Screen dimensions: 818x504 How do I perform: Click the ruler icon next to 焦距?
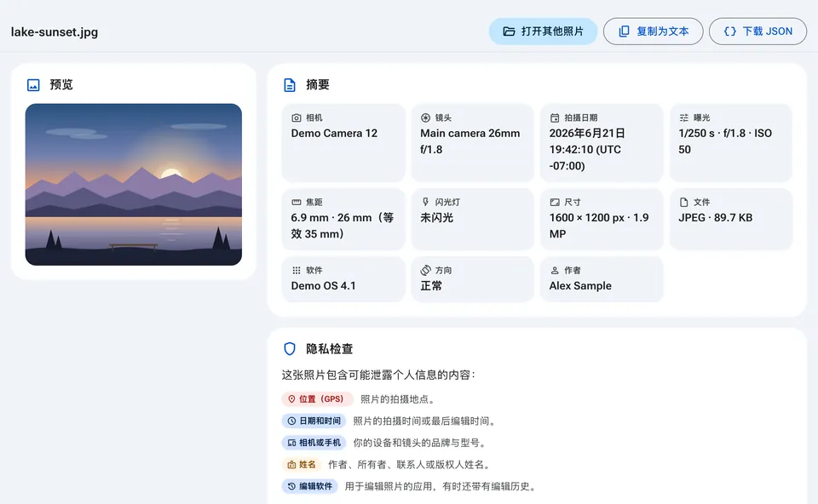(x=297, y=202)
